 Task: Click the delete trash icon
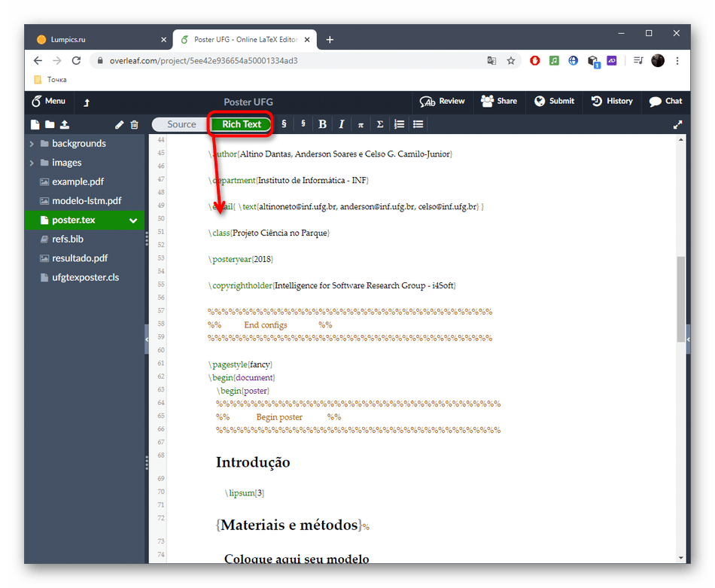click(x=134, y=125)
